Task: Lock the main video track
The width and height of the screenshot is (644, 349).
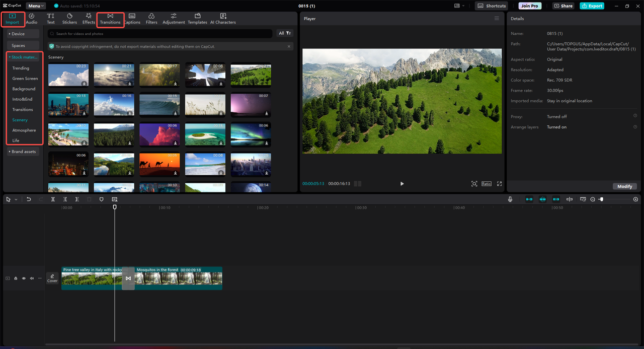Action: coord(16,278)
